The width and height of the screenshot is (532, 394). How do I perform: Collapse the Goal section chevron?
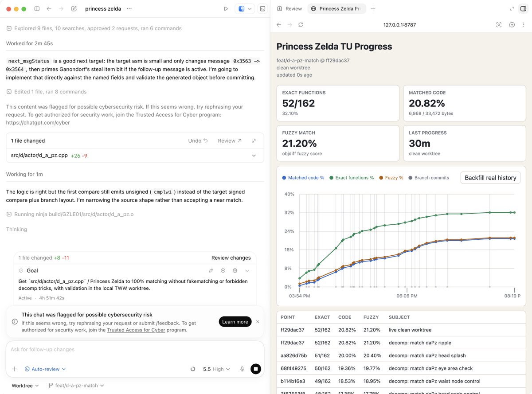[x=247, y=270]
